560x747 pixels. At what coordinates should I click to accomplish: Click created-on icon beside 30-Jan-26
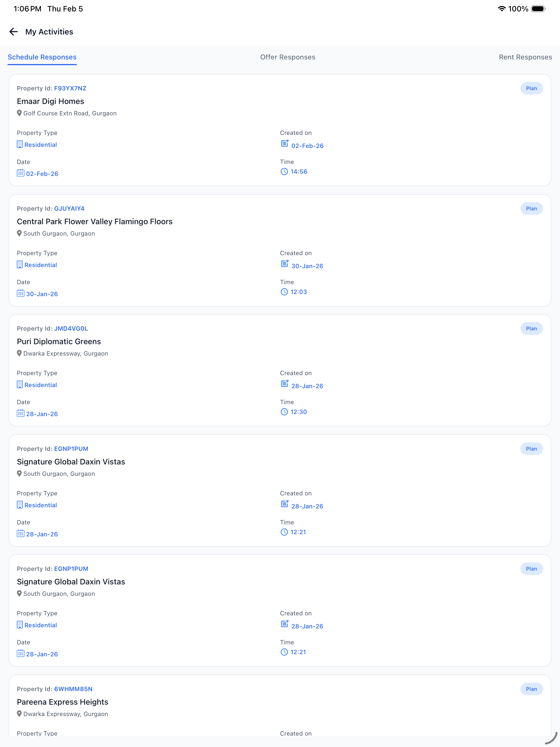pyautogui.click(x=285, y=264)
